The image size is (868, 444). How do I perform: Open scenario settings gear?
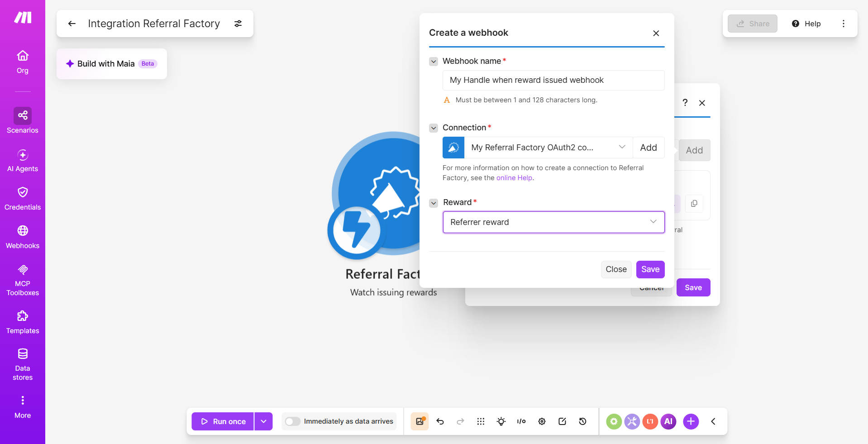pyautogui.click(x=542, y=421)
